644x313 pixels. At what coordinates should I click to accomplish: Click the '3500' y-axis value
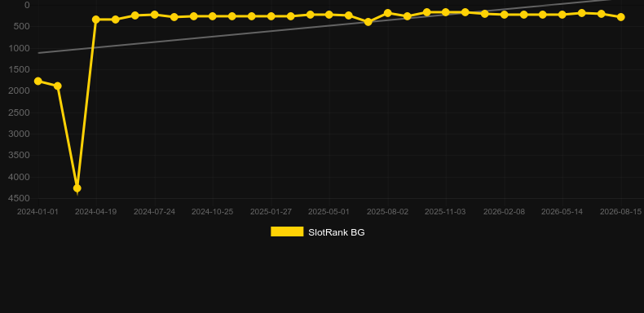point(20,155)
